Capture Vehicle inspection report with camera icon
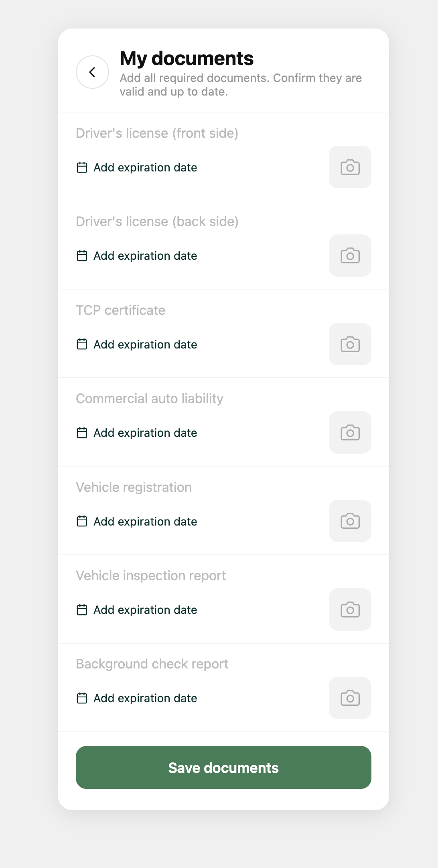 [x=350, y=609]
